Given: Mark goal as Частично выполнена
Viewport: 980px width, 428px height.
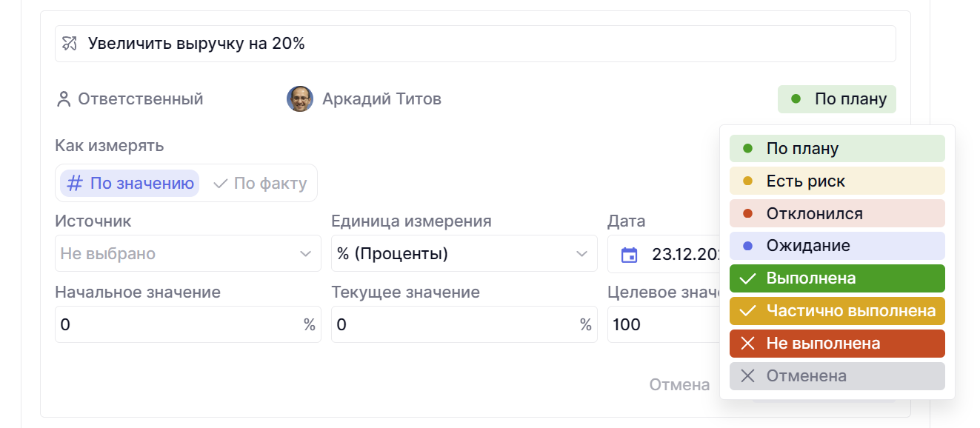Looking at the screenshot, I should [x=837, y=311].
